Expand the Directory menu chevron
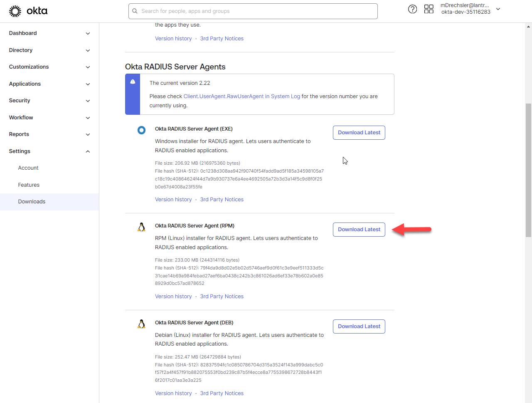532x403 pixels. click(88, 50)
